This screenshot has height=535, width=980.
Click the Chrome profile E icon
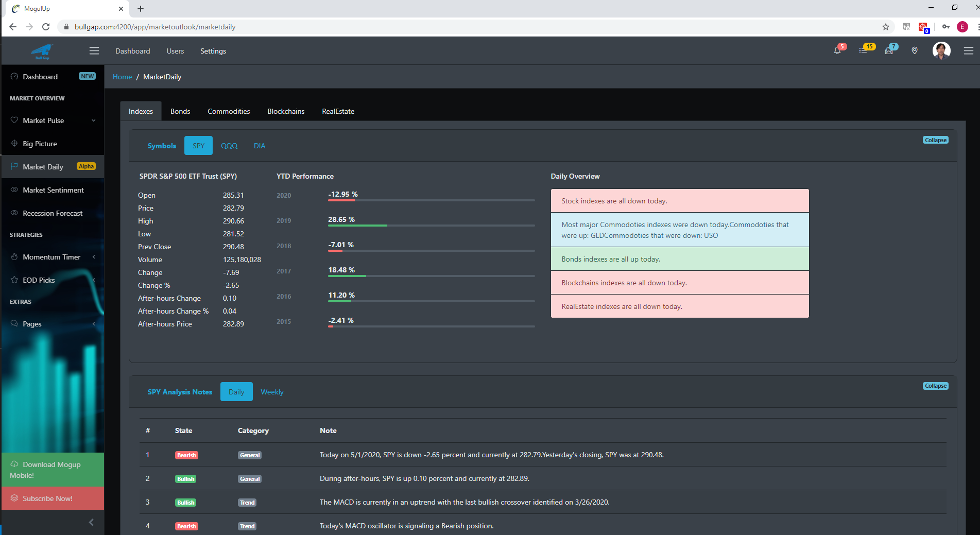[962, 27]
